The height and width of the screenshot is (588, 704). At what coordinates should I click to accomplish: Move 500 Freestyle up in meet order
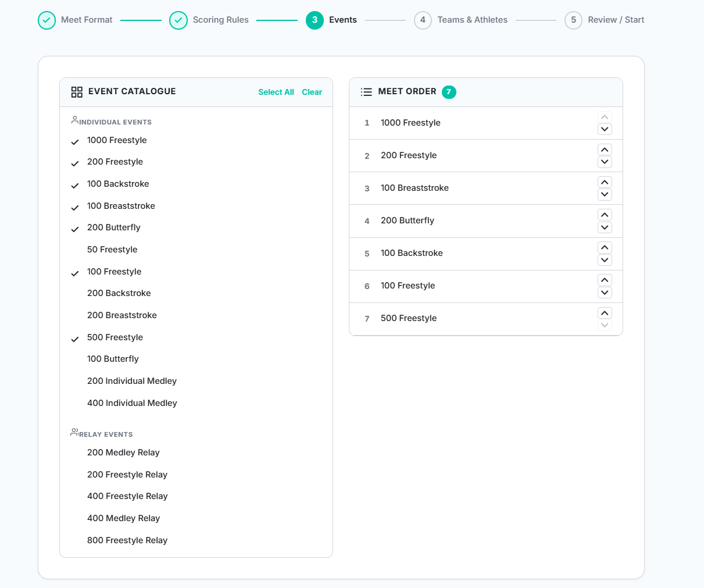pyautogui.click(x=605, y=313)
